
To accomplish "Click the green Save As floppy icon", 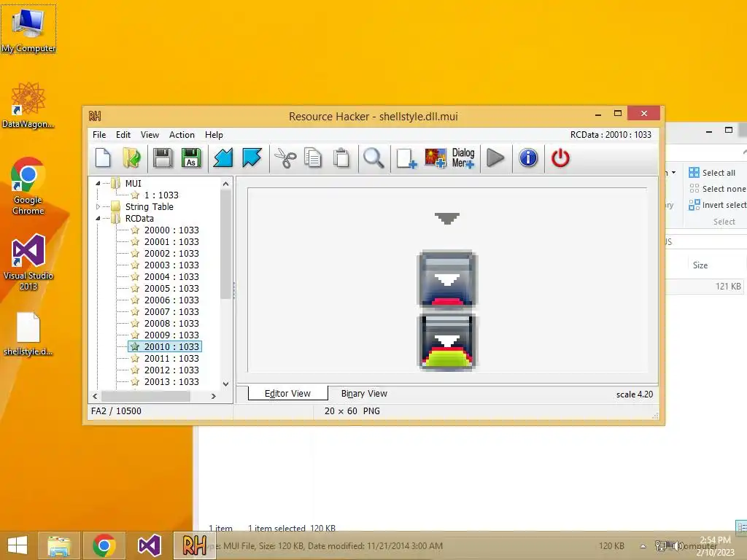I will coord(192,158).
